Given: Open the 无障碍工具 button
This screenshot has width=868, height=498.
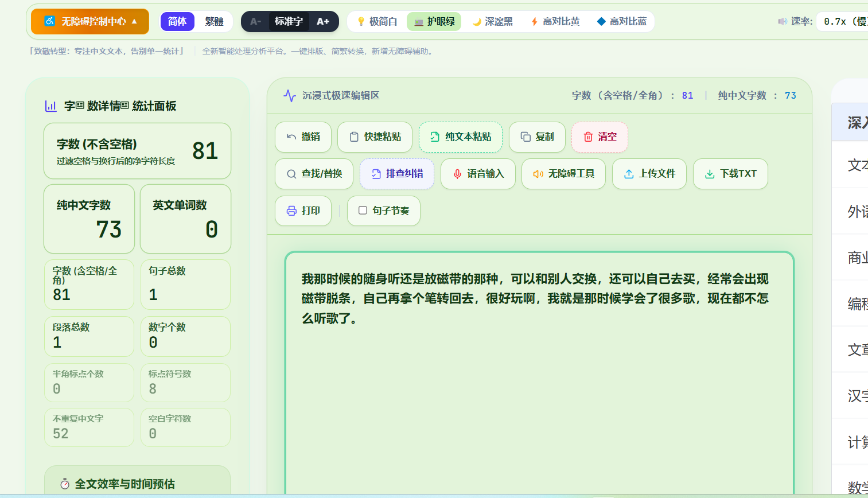Looking at the screenshot, I should pos(563,173).
